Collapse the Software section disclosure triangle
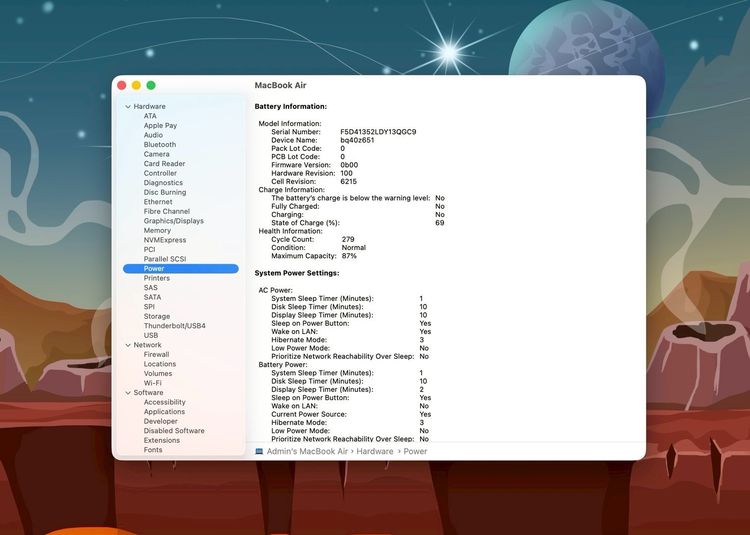Image resolution: width=750 pixels, height=535 pixels. pos(128,393)
